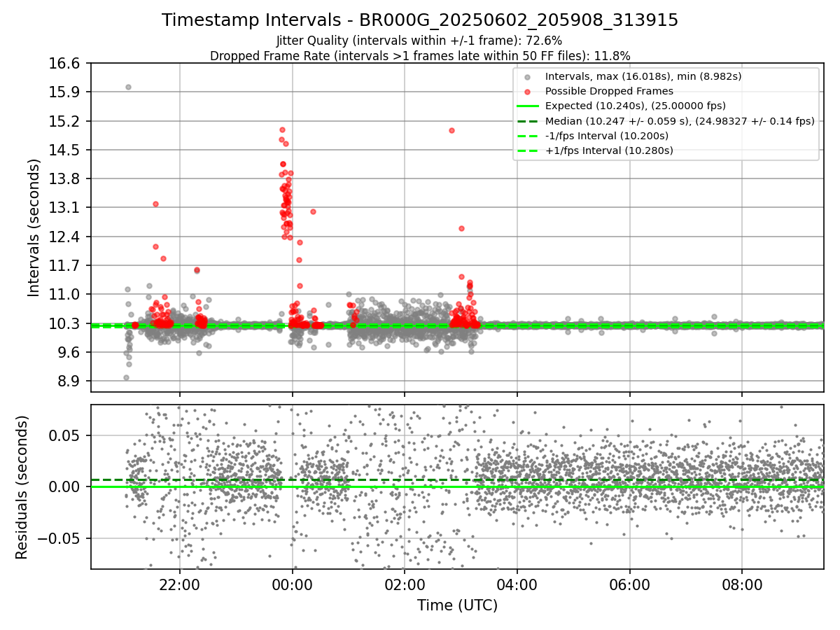Image resolution: width=840 pixels, height=630 pixels.
Task: Click the 02:00 x-axis tick label
Action: [x=405, y=584]
